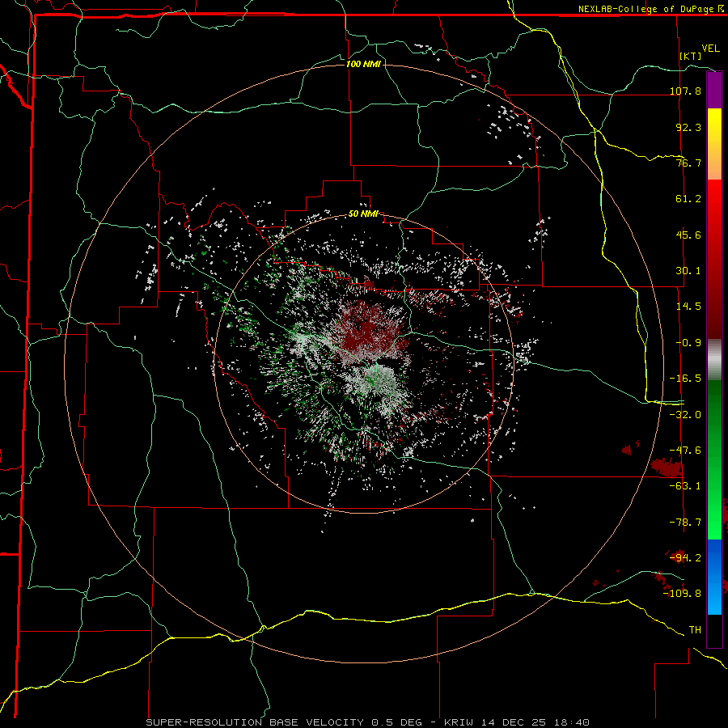Click the 92.3 velocity scale value
728x728 pixels.
coord(688,127)
